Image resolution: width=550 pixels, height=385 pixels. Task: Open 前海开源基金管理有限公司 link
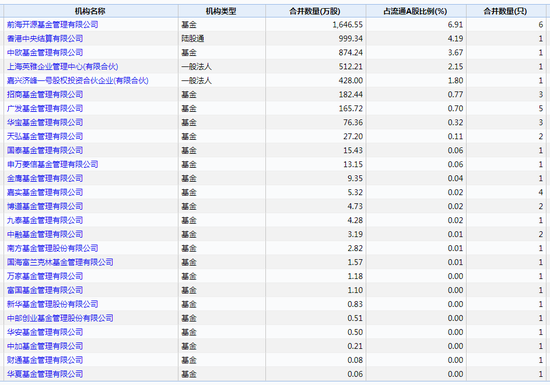(53, 25)
